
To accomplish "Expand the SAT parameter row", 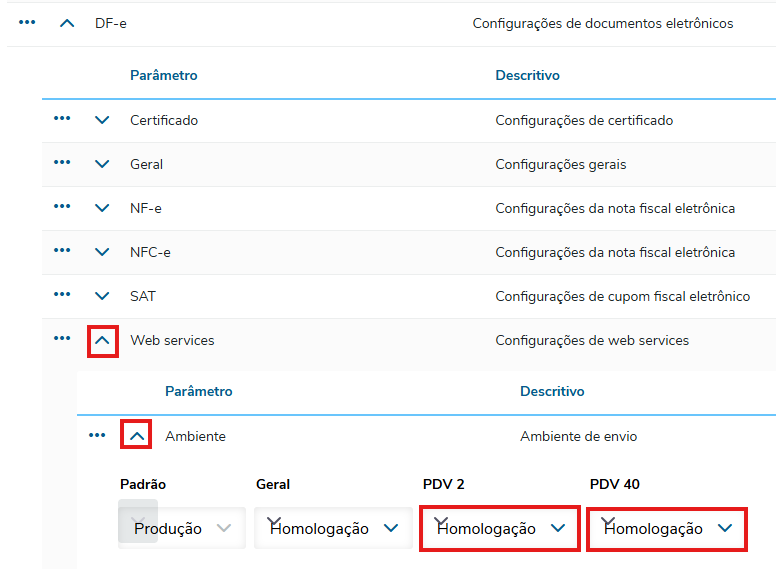I will pyautogui.click(x=102, y=296).
